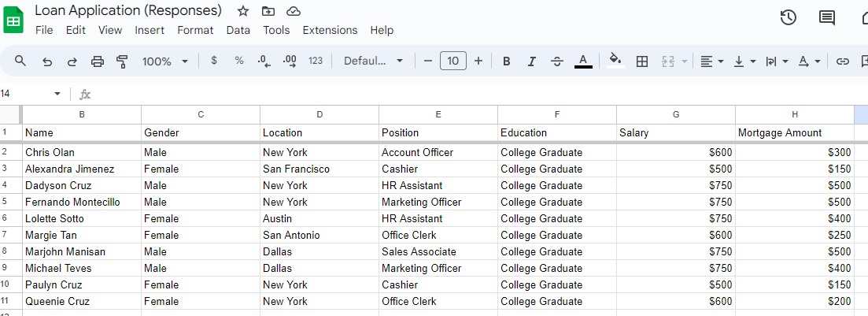Open the fill color picker
The height and width of the screenshot is (316, 868).
point(615,61)
